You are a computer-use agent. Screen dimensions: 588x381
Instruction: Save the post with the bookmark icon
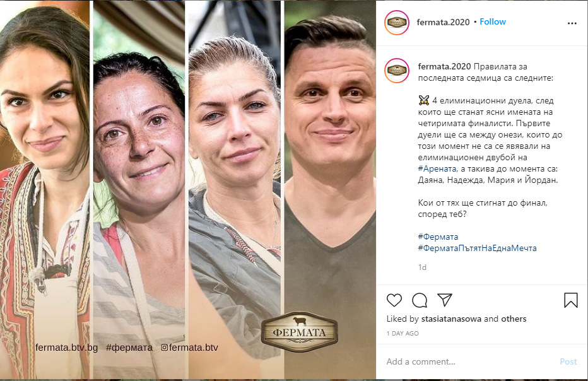[x=571, y=300]
